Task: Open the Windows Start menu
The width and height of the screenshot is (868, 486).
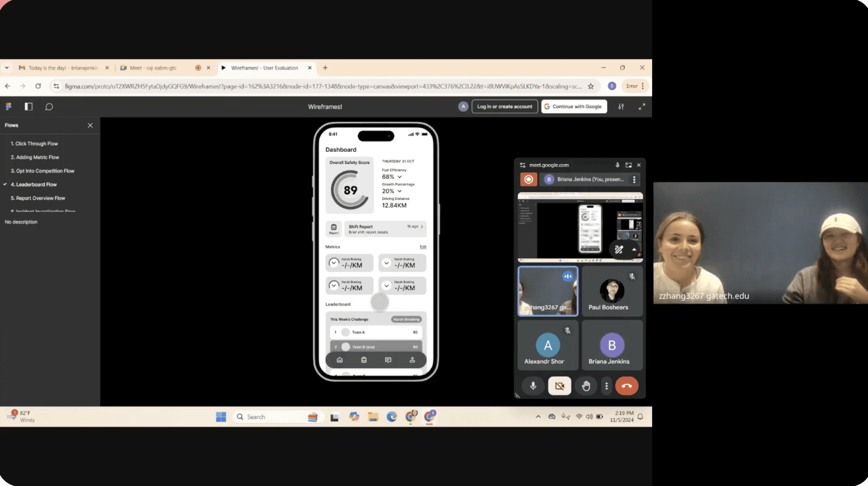Action: pos(221,417)
